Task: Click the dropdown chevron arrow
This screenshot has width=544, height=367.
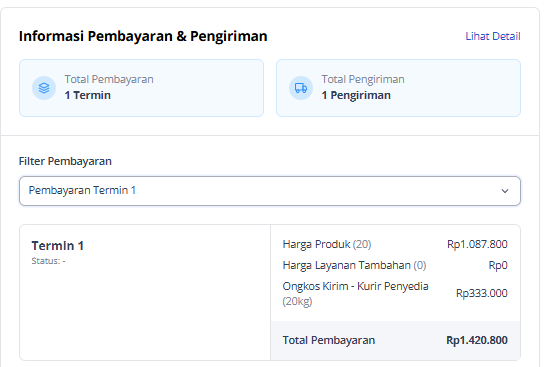Action: (505, 191)
